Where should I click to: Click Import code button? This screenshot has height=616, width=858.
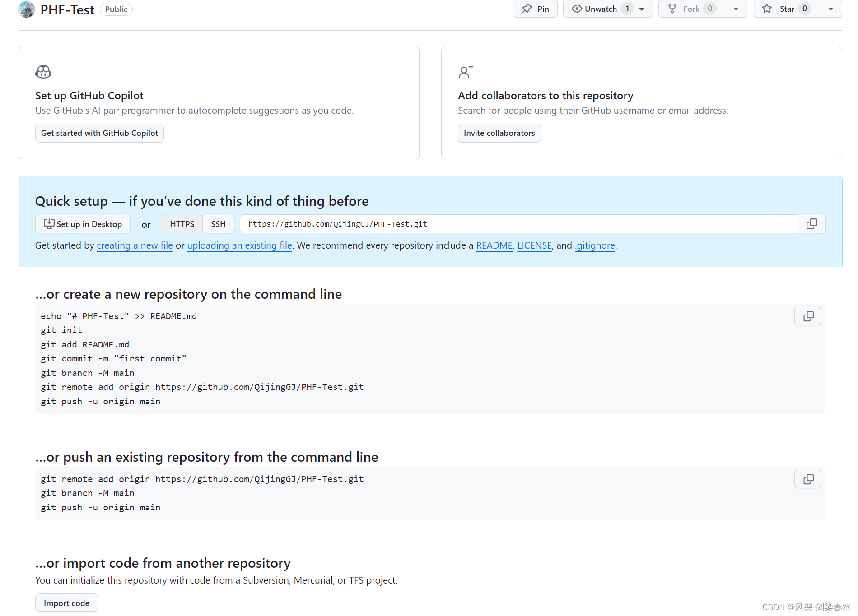tap(66, 603)
